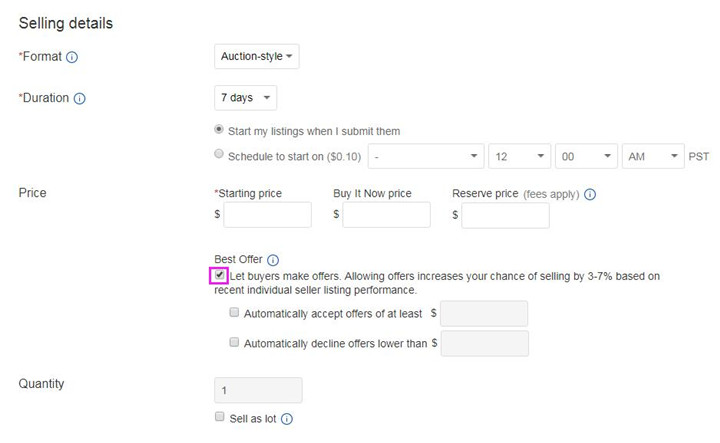Screen dimensions: 720x443
Task: Click the Buy It Now price field
Action: click(x=386, y=214)
